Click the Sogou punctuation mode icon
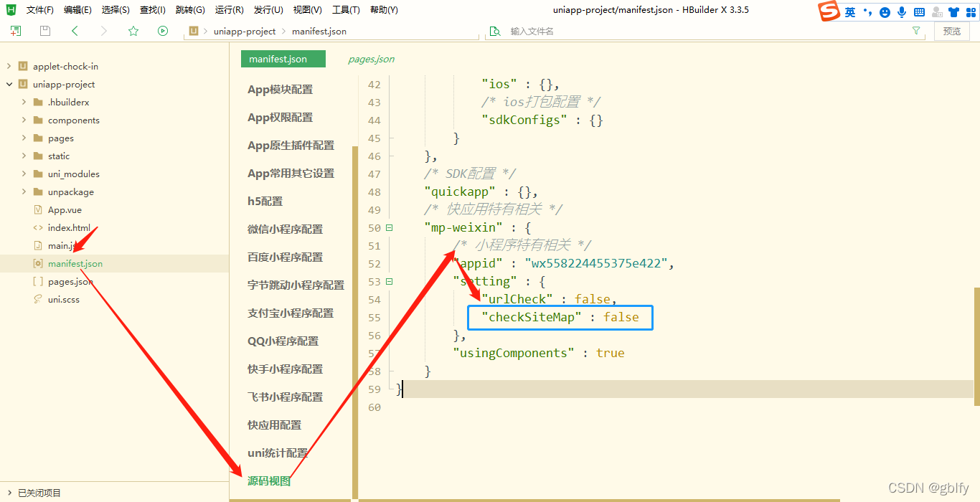The image size is (980, 502). tap(867, 12)
